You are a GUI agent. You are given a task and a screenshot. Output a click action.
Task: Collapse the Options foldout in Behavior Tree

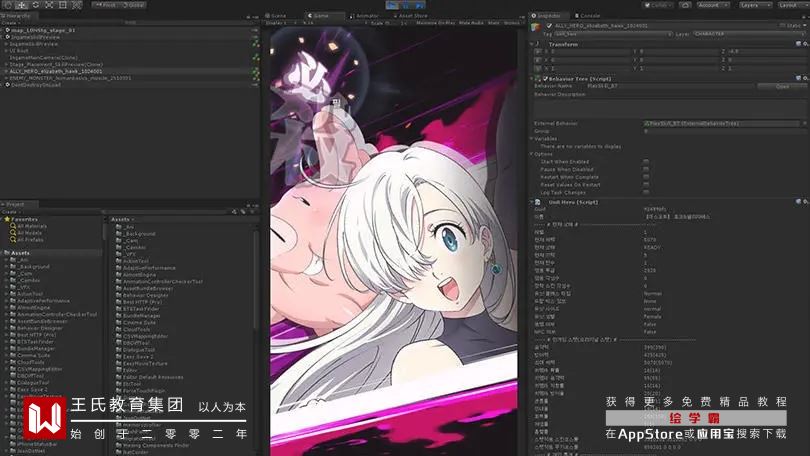coord(532,154)
